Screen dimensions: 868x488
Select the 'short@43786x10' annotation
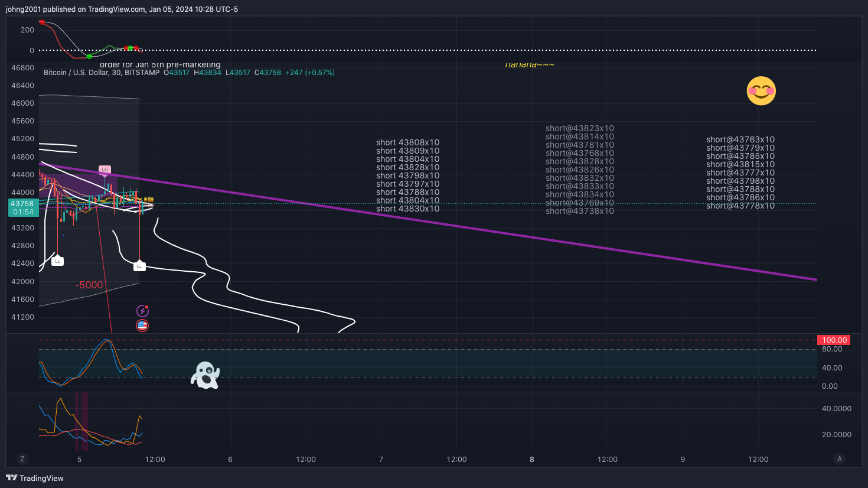tap(740, 197)
